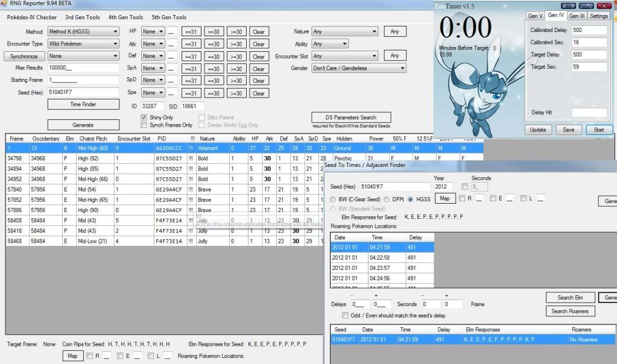Screen dimensions: 617x364
Task: Open the 5th Gen Tools menu
Action: point(169,17)
